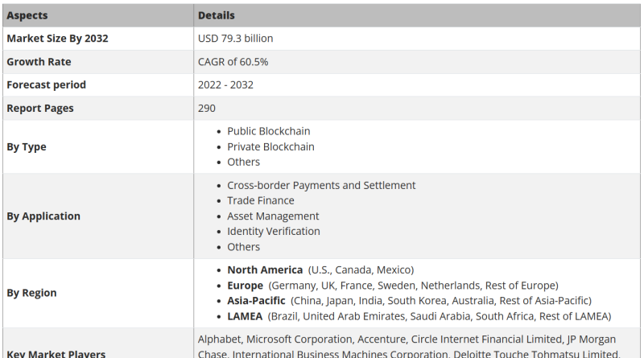644x358 pixels.
Task: Click the LAMEA region entry
Action: (419, 316)
